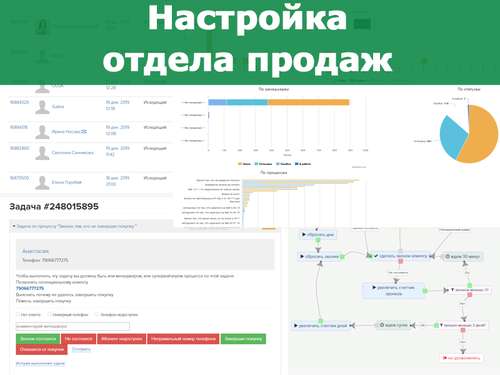Click the green 'Звонок состоялся' button
This screenshot has width=500, height=375.
38,339
